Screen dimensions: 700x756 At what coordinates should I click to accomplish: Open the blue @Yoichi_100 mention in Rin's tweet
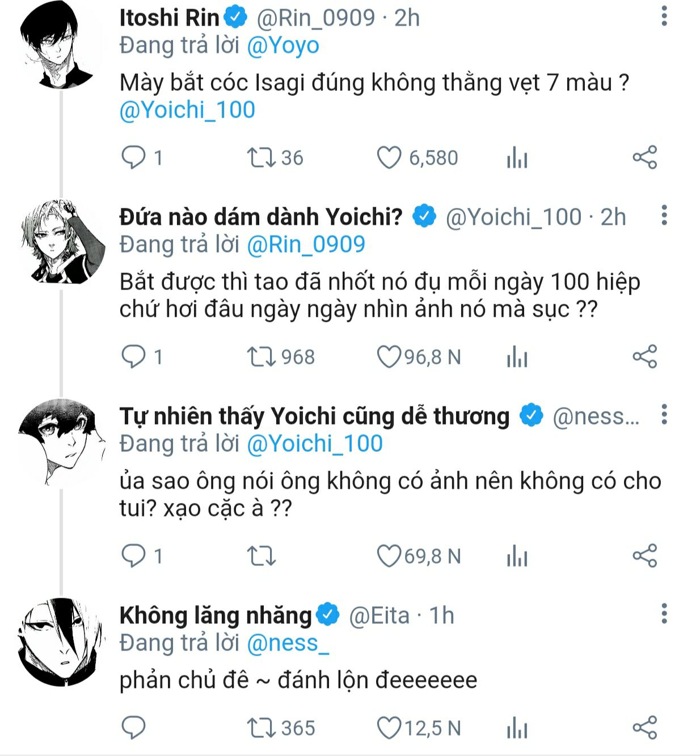187,110
